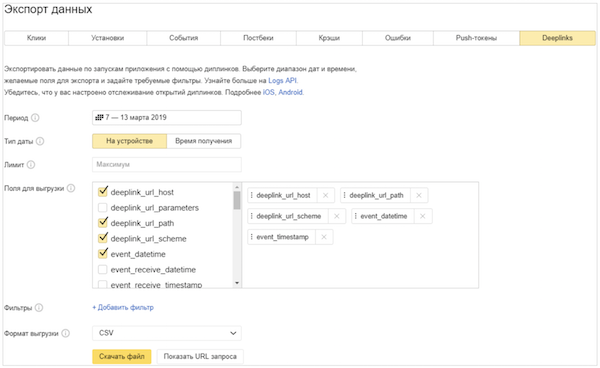Open the info icon beside Фильтры
Viewport: 600px width, 368px height.
pyautogui.click(x=39, y=308)
